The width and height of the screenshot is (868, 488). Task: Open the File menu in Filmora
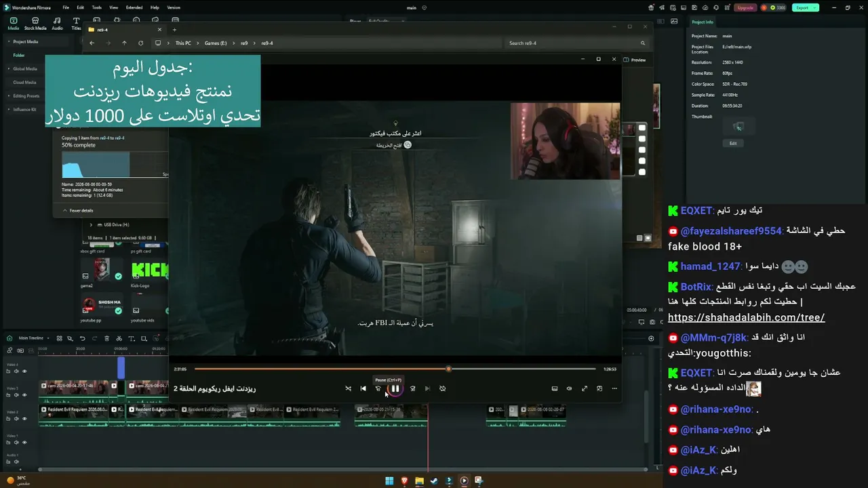click(66, 7)
